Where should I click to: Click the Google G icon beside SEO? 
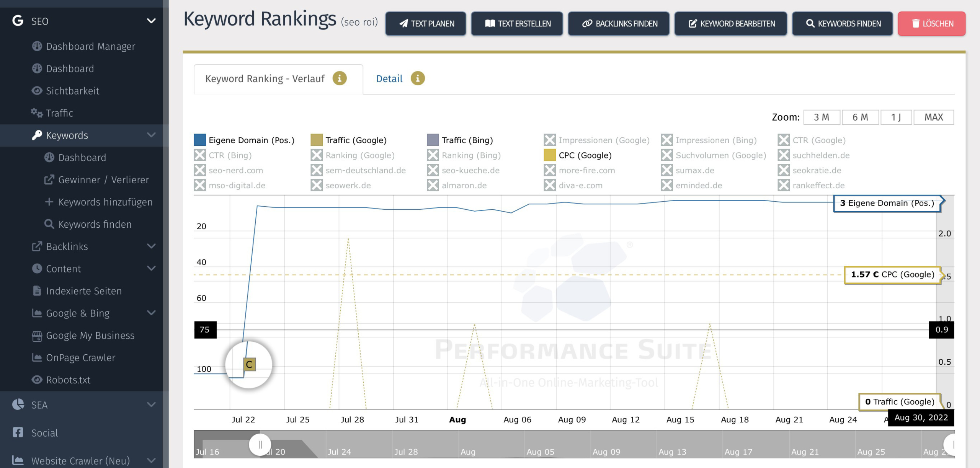point(18,21)
